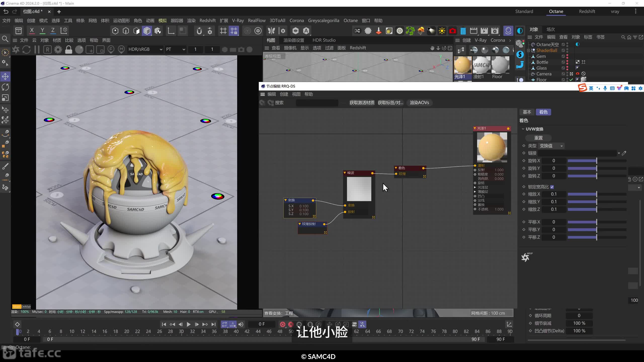Viewport: 644px width, 362px height.
Task: Toggle the Z axis lock
Action: [x=53, y=31]
